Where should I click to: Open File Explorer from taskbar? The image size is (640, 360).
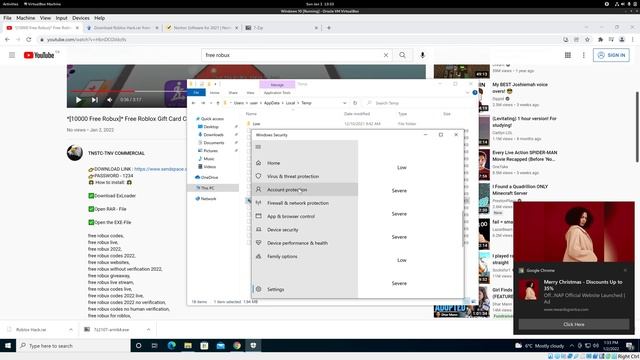point(188,346)
